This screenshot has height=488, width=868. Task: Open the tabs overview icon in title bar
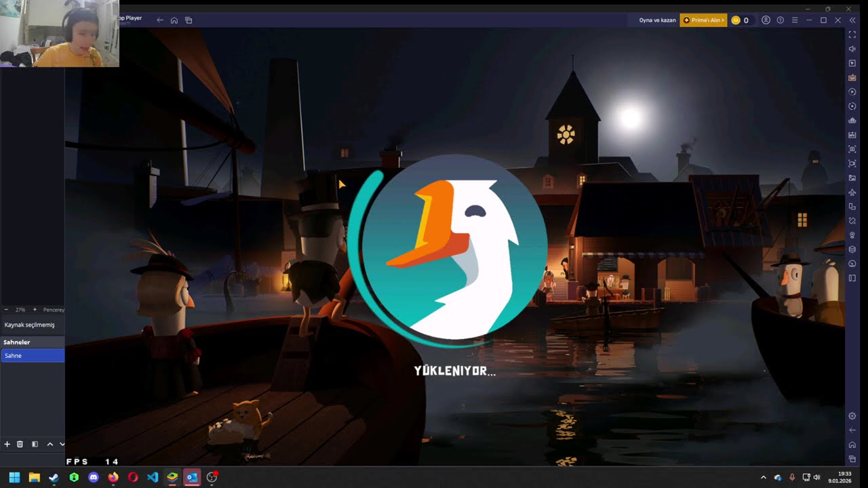[189, 20]
